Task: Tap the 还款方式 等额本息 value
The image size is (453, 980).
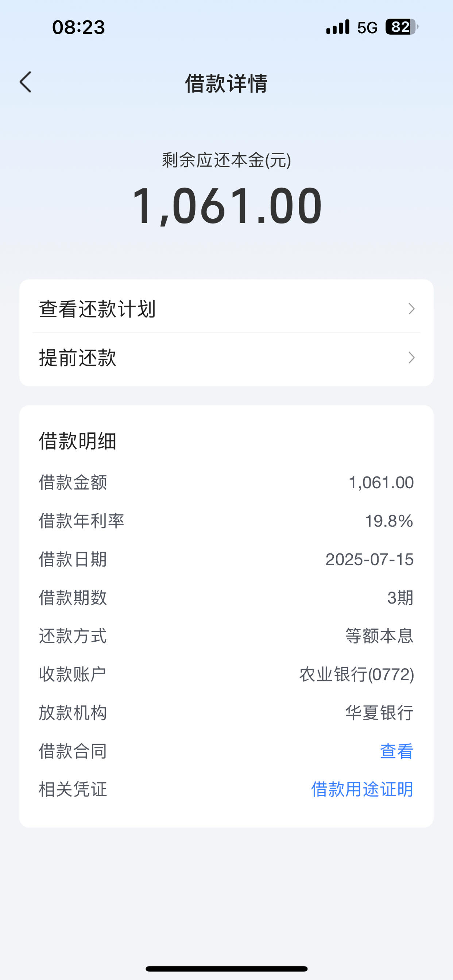Action: [x=380, y=636]
